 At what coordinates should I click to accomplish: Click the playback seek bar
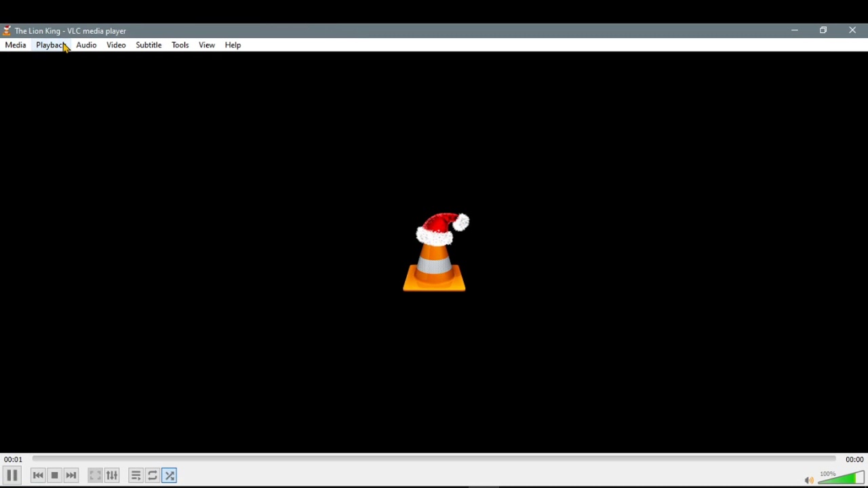pos(434,459)
